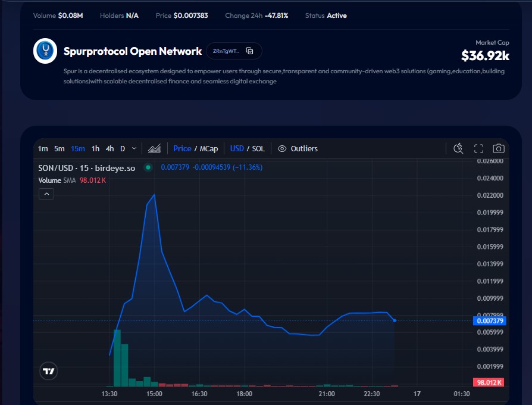532x405 pixels.
Task: Open the extra intervals chevron dropdown
Action: click(134, 148)
